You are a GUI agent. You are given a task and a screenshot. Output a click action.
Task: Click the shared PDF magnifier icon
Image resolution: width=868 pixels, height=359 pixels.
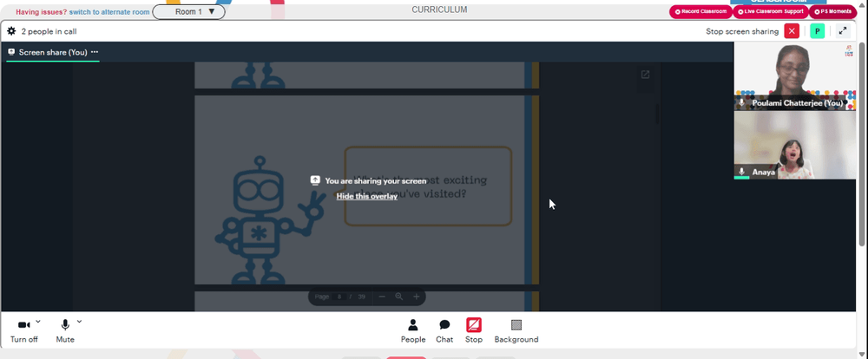[x=398, y=297]
